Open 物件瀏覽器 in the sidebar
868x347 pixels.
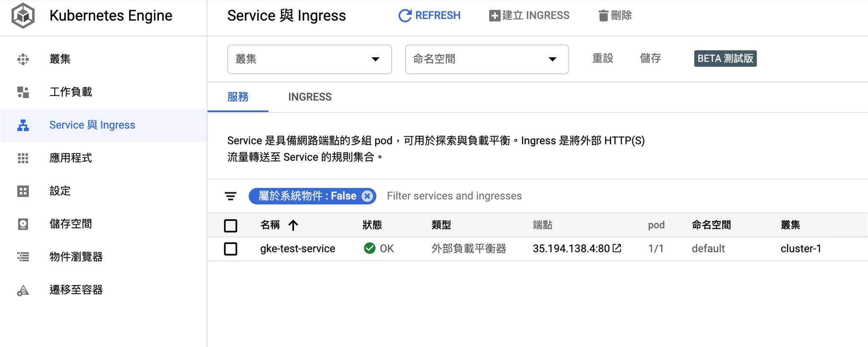103,257
